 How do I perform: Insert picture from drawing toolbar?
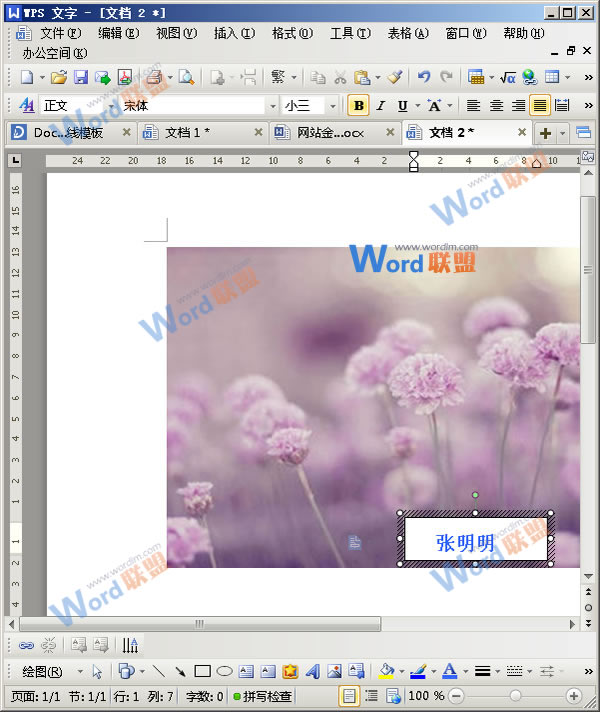[334, 671]
